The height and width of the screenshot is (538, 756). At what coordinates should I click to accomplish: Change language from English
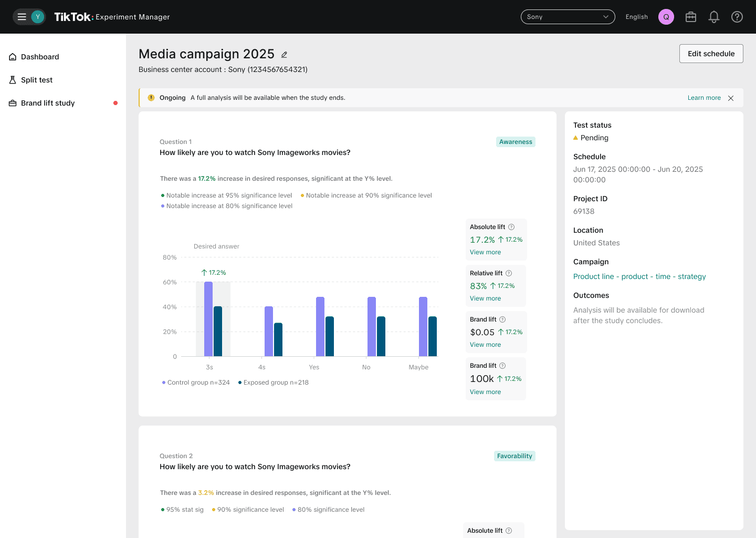pyautogui.click(x=637, y=17)
